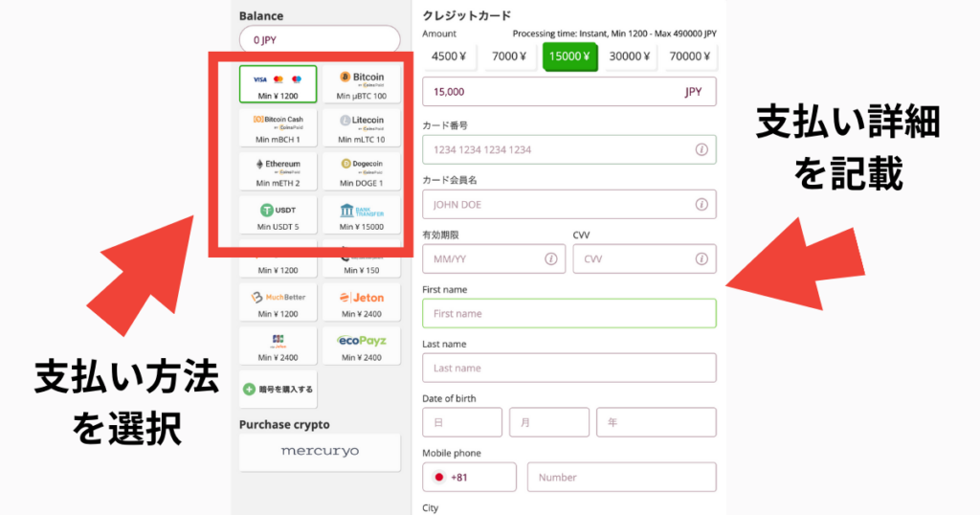Show info for card number field
Screen dimensions: 980x515
tap(702, 150)
